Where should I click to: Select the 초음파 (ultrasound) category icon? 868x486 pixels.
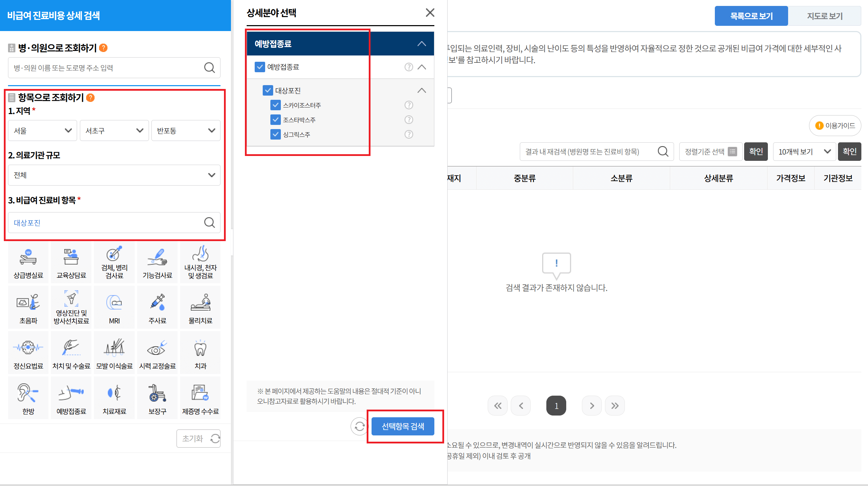click(x=28, y=306)
